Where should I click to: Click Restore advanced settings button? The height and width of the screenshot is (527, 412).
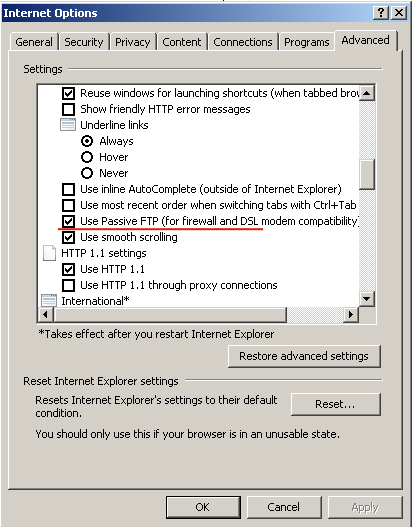click(x=304, y=356)
